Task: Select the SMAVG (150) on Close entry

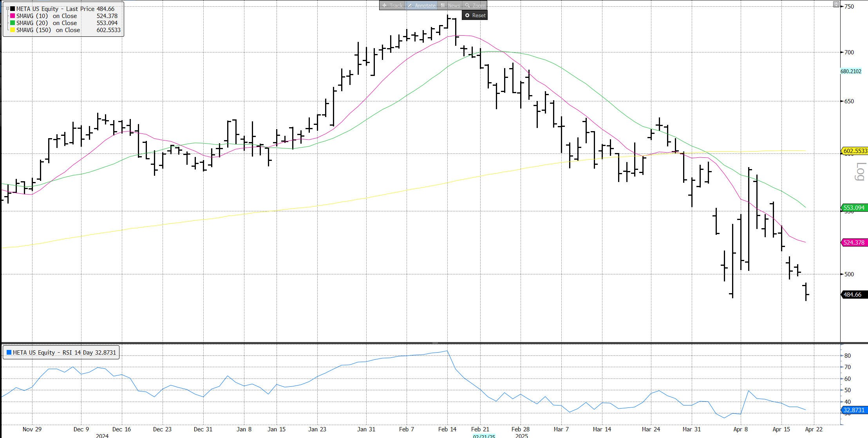Action: (x=48, y=30)
